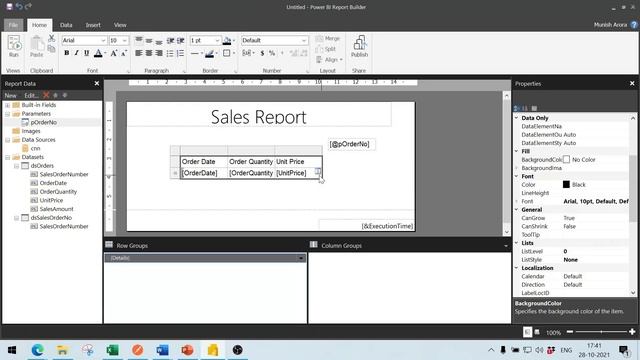The image size is (640, 360).
Task: Open the Align dropdown in Layout group
Action: pos(329,60)
